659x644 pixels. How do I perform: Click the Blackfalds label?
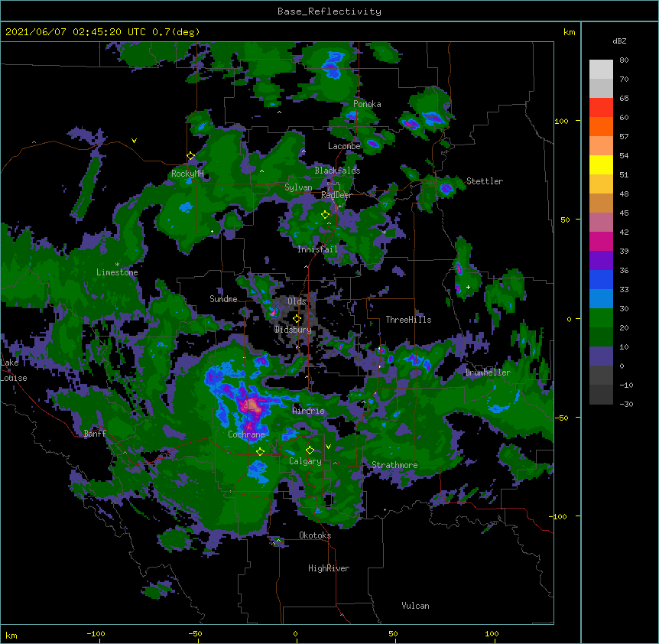point(337,171)
